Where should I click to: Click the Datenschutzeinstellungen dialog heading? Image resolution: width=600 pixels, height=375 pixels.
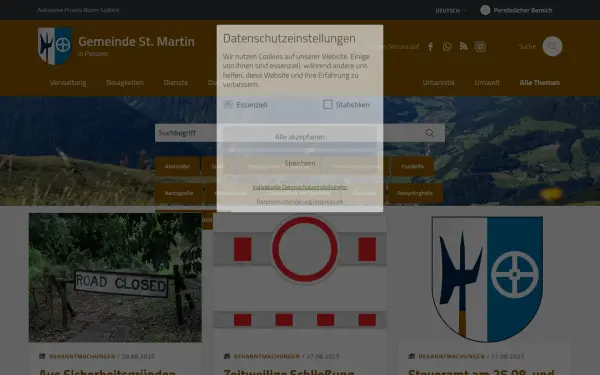(289, 38)
